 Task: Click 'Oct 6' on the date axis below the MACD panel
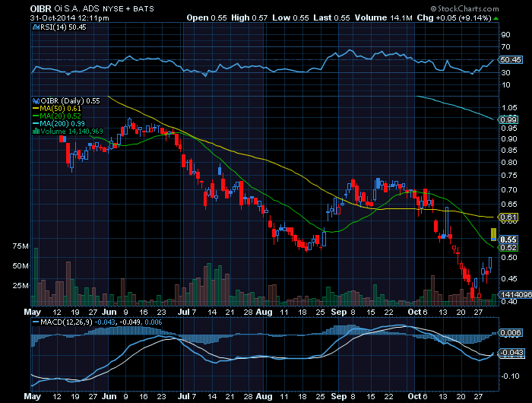pos(418,396)
